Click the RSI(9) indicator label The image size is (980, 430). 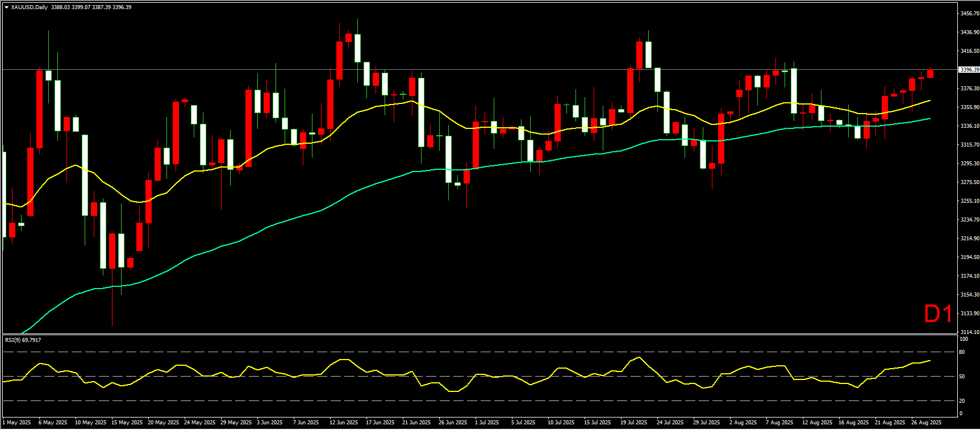(23, 340)
